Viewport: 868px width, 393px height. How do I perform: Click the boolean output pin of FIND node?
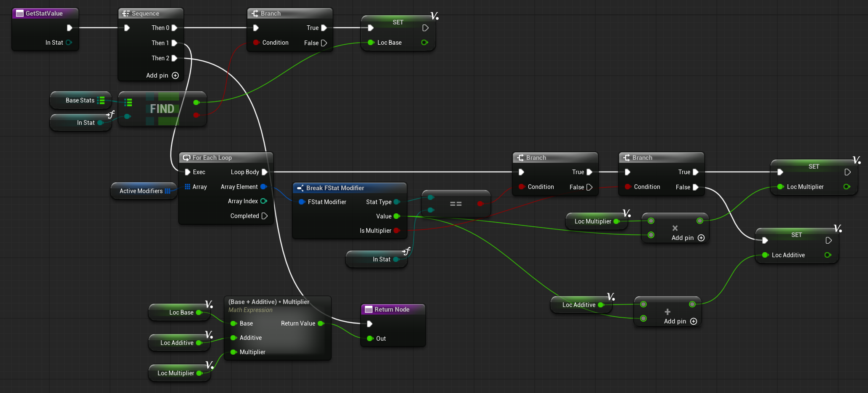(x=196, y=115)
